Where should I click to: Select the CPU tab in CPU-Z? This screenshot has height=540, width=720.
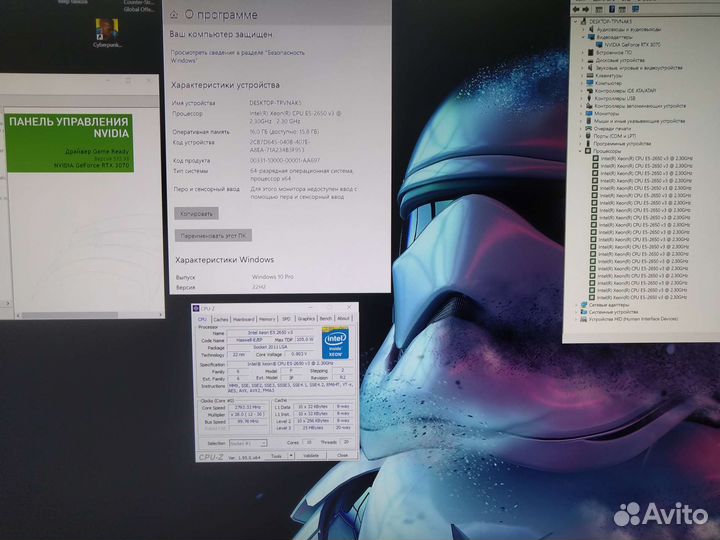[202, 319]
